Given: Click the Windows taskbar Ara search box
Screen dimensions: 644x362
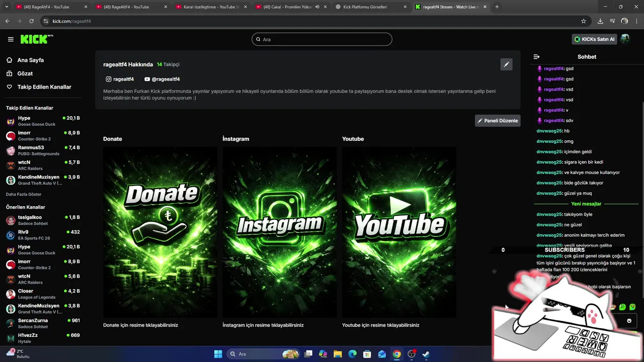Looking at the screenshot, I should [264, 354].
